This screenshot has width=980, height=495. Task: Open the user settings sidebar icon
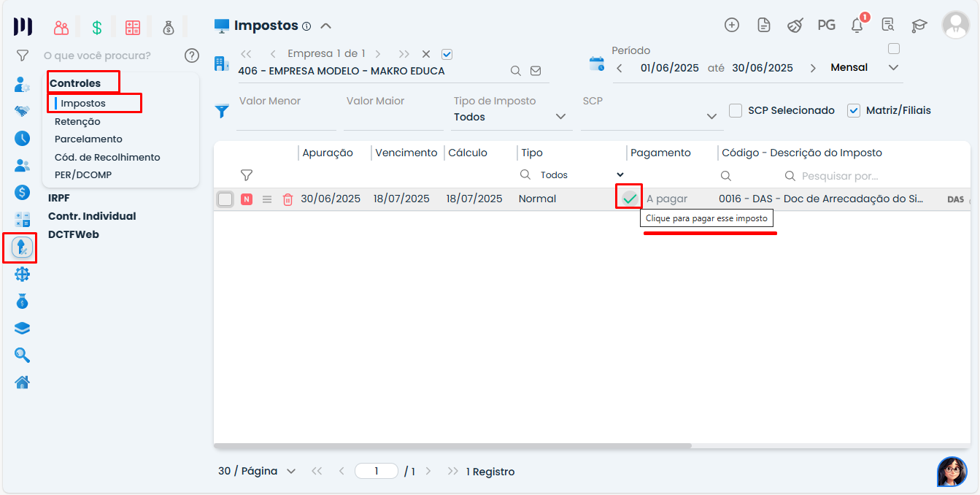22,85
